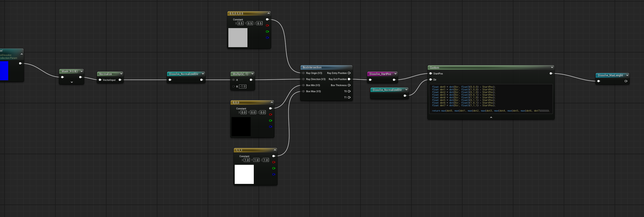
Task: Click the T1 output pin
Action: [x=349, y=98]
